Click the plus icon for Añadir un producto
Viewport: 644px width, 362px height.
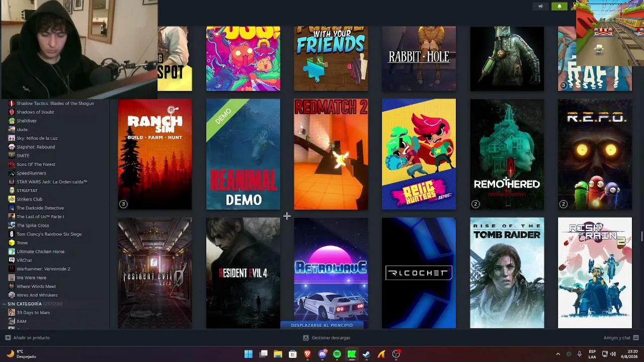pos(8,338)
